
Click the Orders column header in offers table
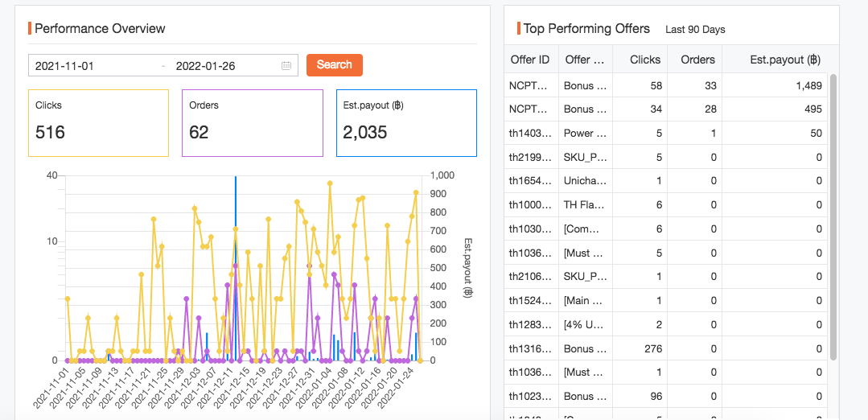(697, 60)
